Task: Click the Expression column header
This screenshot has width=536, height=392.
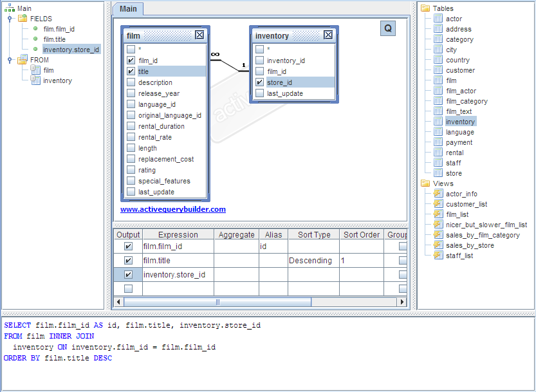Action: point(178,234)
